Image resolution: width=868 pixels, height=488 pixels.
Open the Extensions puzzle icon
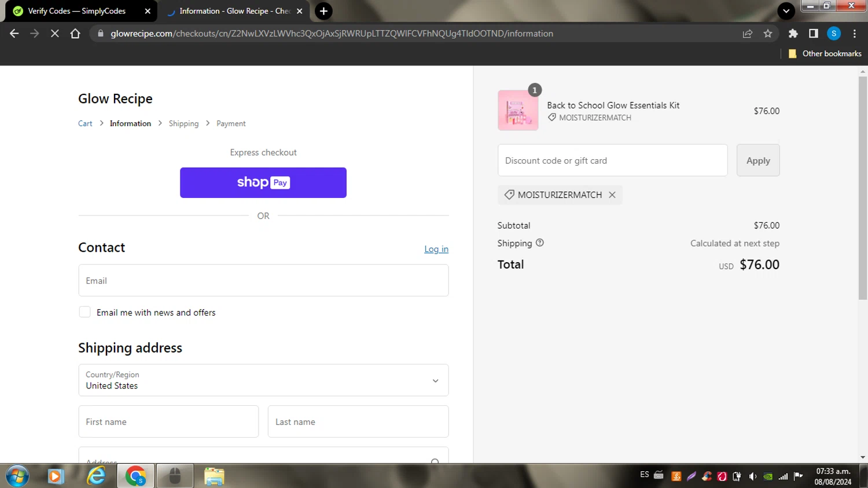793,34
